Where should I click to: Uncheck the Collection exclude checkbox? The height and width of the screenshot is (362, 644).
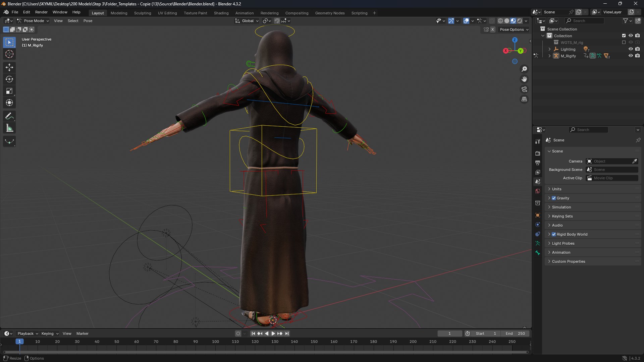coord(624,36)
